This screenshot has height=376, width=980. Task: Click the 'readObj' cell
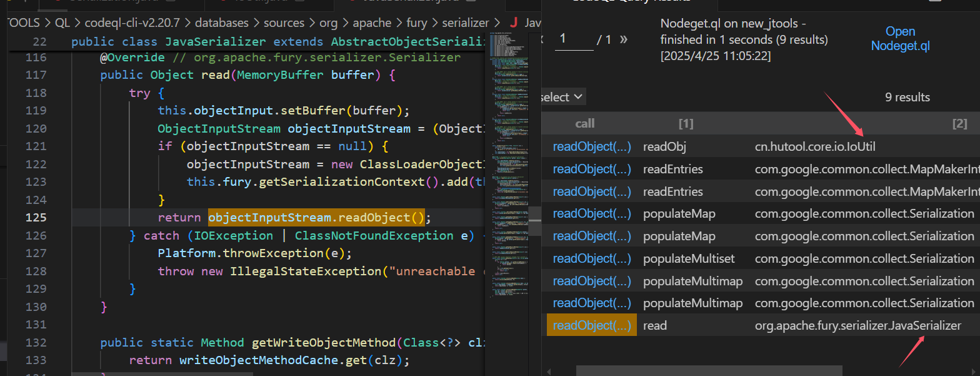click(664, 146)
